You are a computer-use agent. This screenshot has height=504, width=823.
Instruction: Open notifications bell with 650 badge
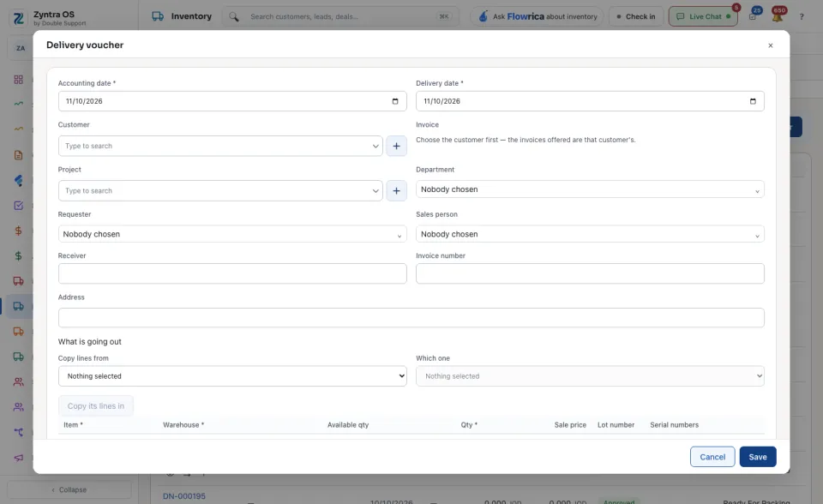click(778, 15)
